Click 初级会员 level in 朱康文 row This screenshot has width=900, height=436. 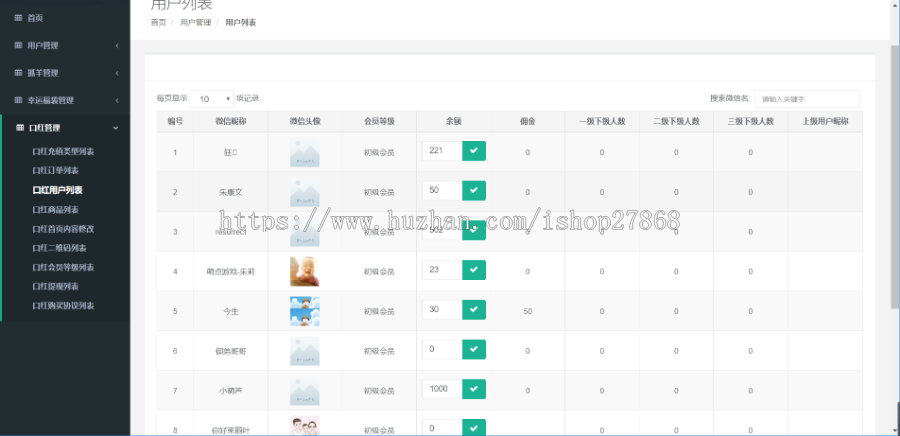(379, 192)
